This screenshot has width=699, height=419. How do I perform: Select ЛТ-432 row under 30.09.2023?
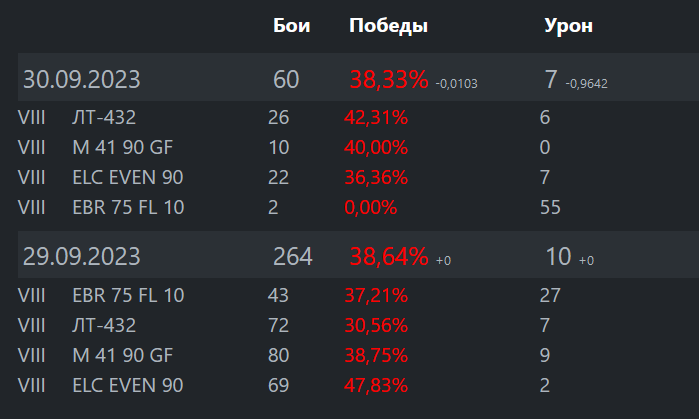[x=358, y=118]
